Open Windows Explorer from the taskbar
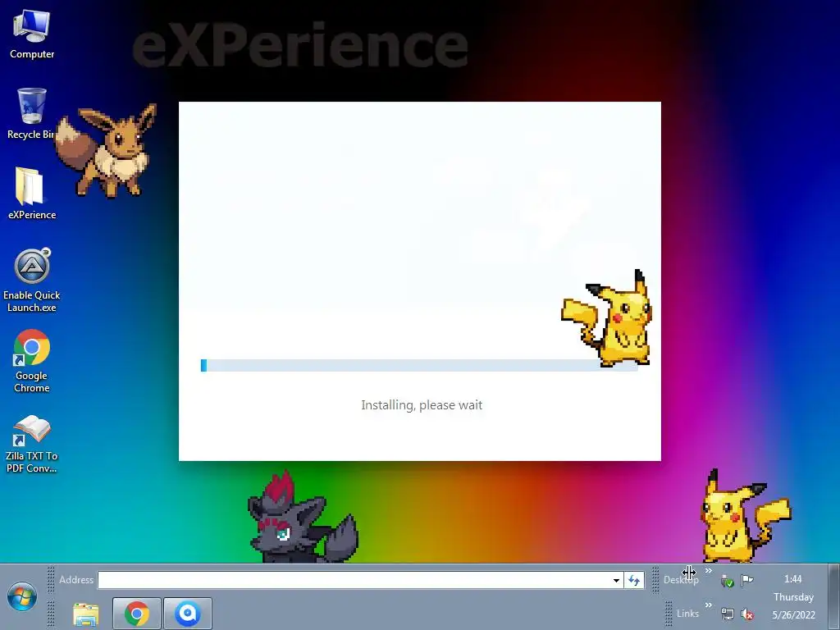Image resolution: width=840 pixels, height=630 pixels. point(85,614)
